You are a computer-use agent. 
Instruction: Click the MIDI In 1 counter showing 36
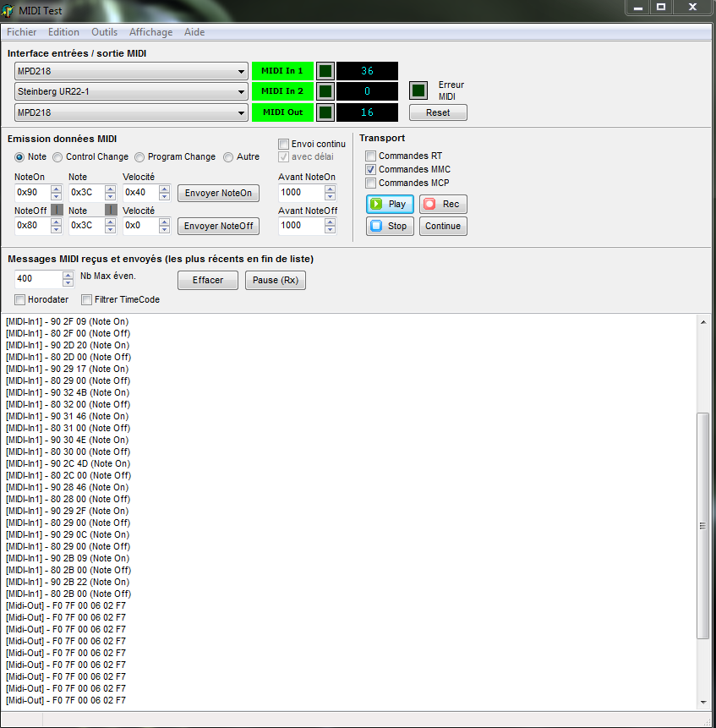click(367, 71)
